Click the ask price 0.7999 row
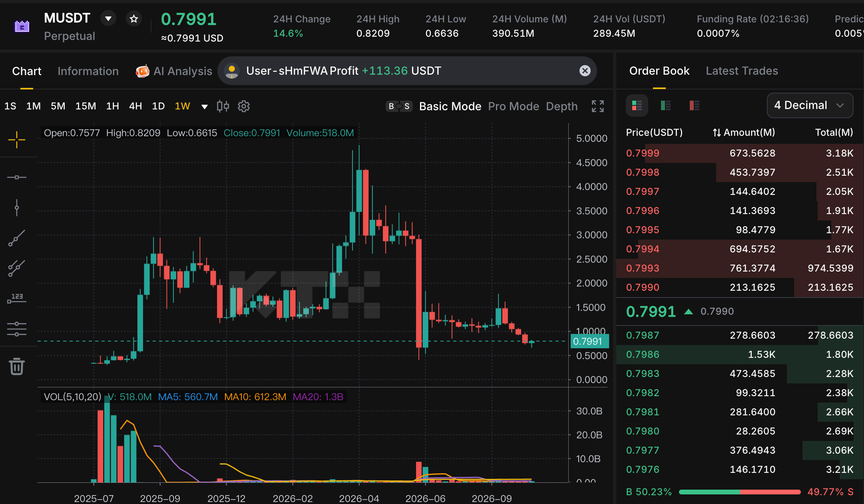 coord(740,153)
